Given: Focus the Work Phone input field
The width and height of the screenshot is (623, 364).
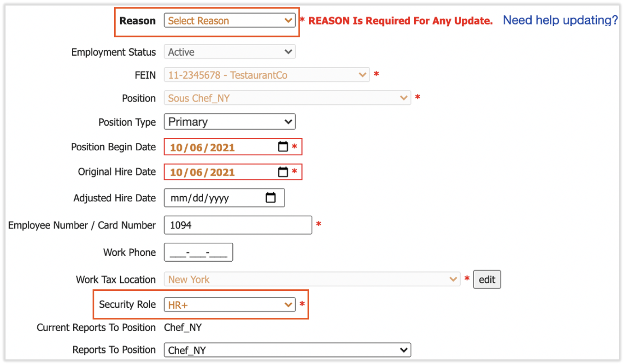Looking at the screenshot, I should (199, 252).
